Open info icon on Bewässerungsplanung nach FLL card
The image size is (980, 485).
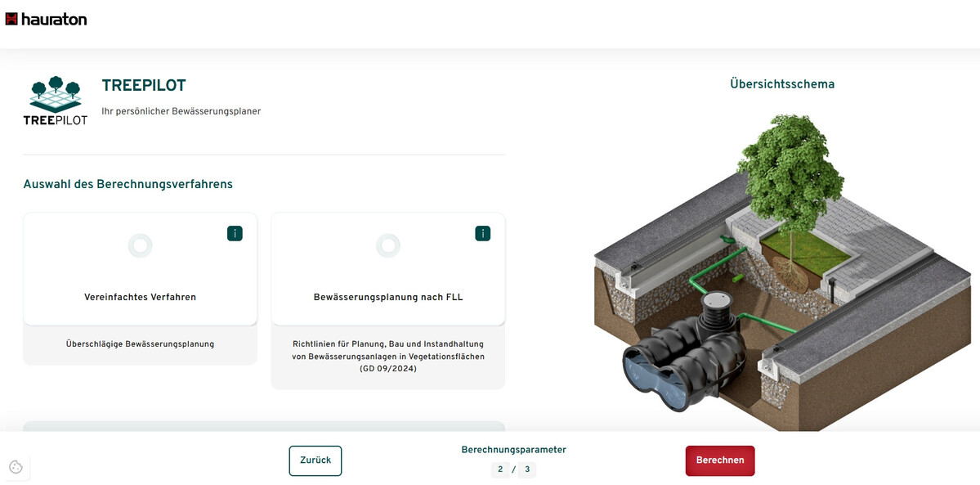(482, 234)
